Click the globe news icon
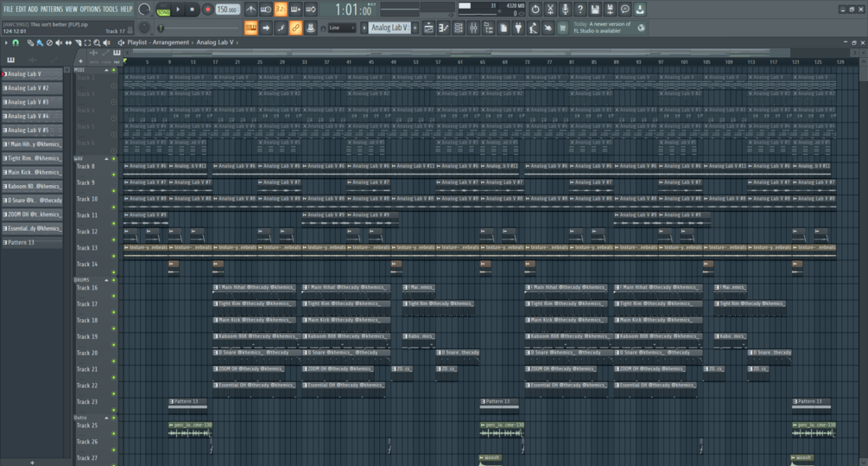This screenshot has width=868, height=466. point(641,28)
